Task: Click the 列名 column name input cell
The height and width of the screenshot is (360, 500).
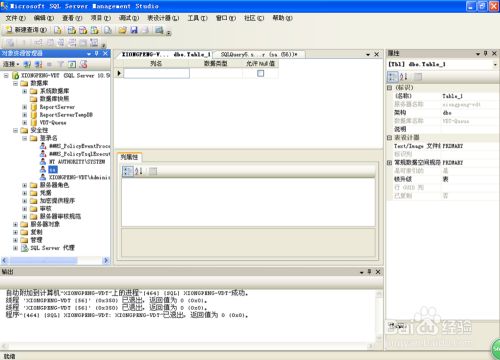Action: (x=156, y=73)
